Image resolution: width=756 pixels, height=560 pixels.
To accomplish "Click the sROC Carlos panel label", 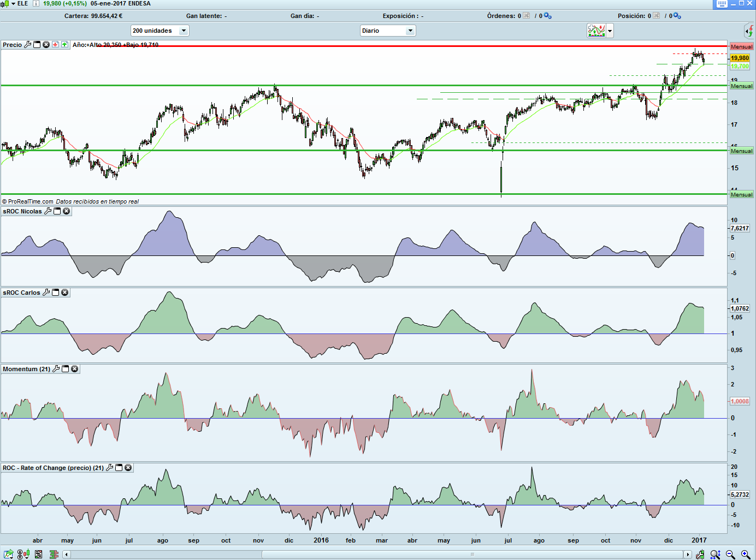I will point(21,293).
